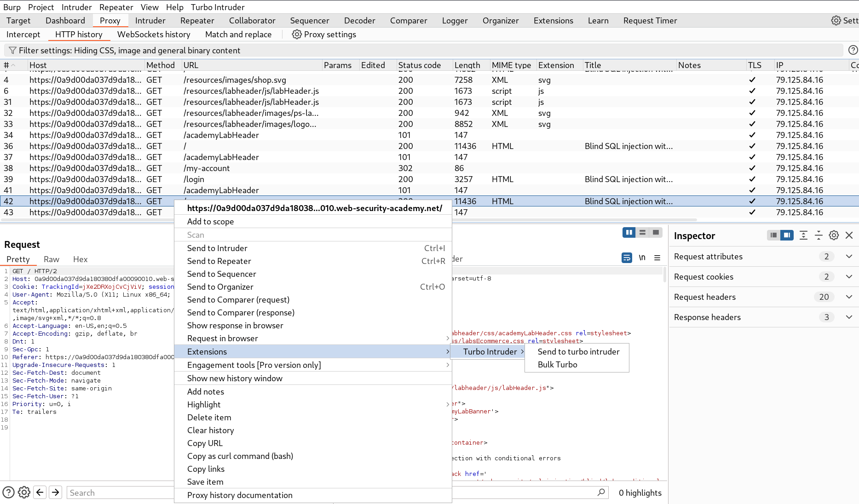Open help icon at bottom left
Image resolution: width=859 pixels, height=504 pixels.
click(8, 493)
